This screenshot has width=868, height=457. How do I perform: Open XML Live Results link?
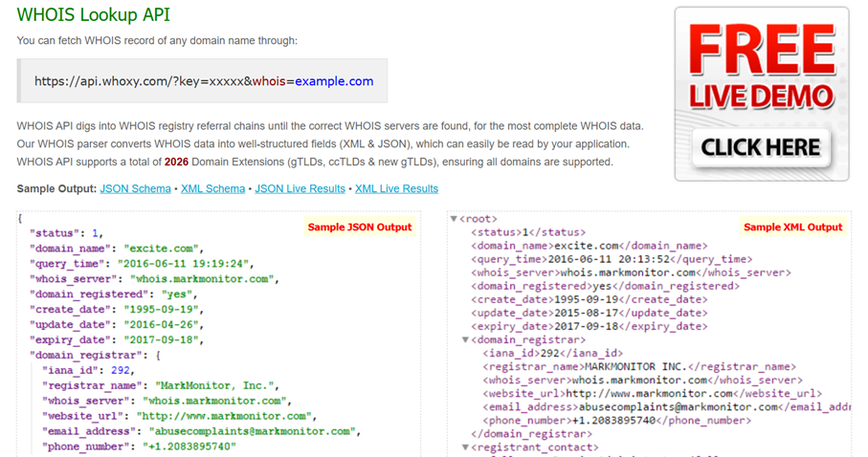click(x=396, y=188)
